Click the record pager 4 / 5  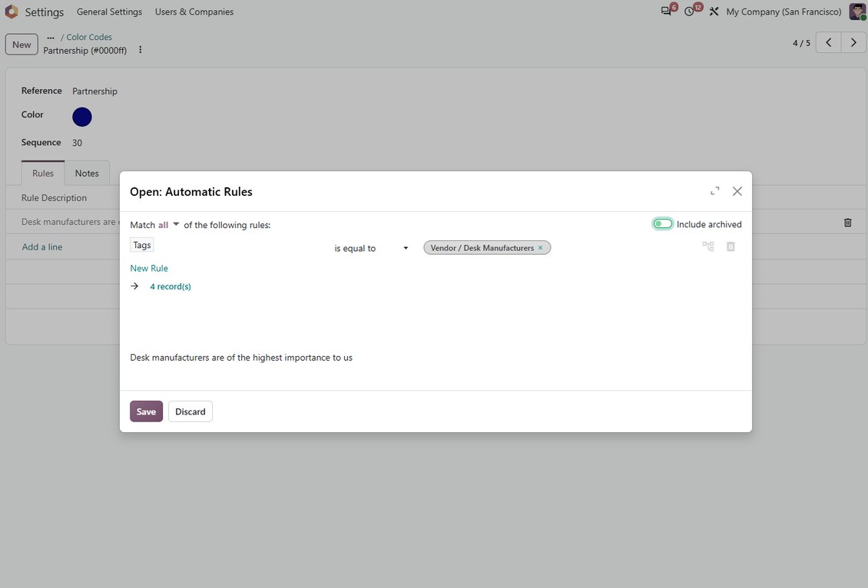(801, 42)
